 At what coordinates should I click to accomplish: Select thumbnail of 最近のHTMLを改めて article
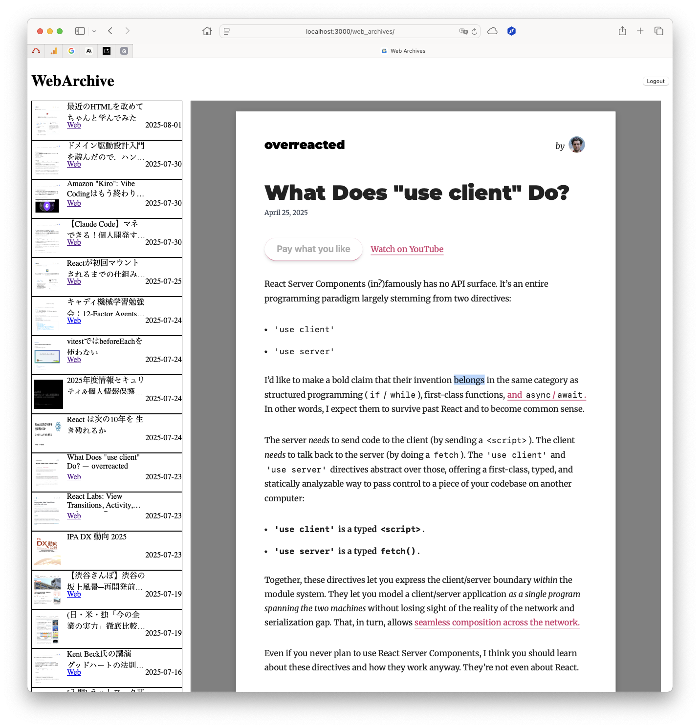(48, 121)
